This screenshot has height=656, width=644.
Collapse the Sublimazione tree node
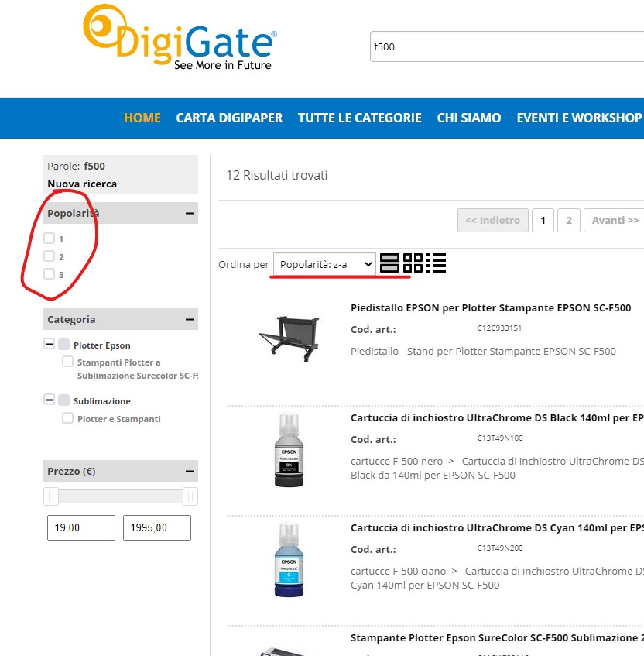[50, 400]
